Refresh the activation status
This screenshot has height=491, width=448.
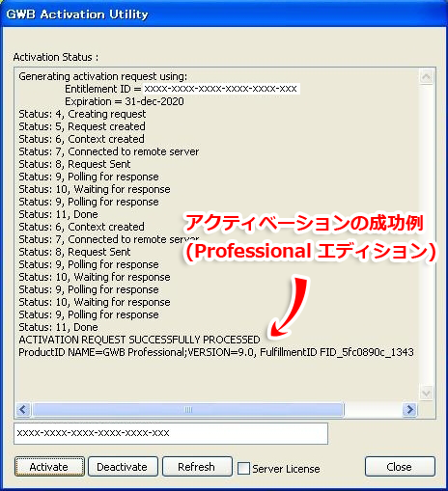197,467
